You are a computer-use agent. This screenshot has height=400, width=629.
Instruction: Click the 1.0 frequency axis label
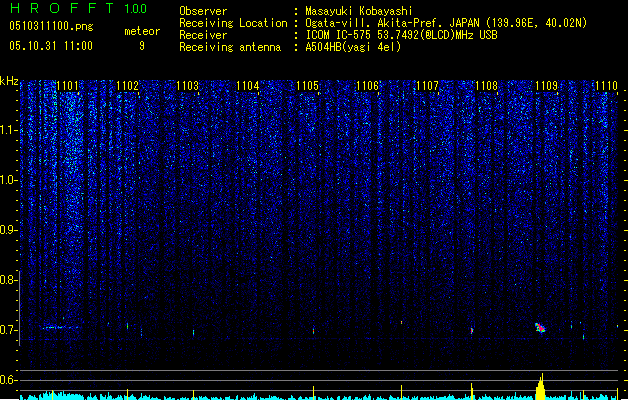[9, 180]
